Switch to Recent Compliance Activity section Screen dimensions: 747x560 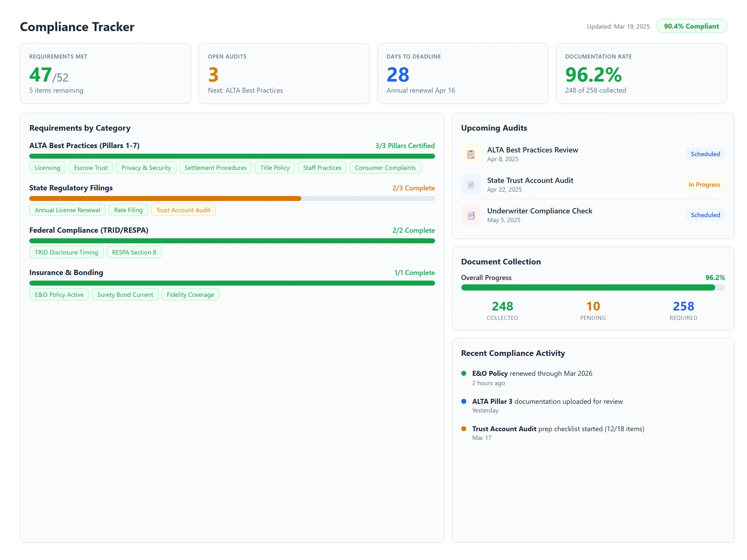(513, 353)
